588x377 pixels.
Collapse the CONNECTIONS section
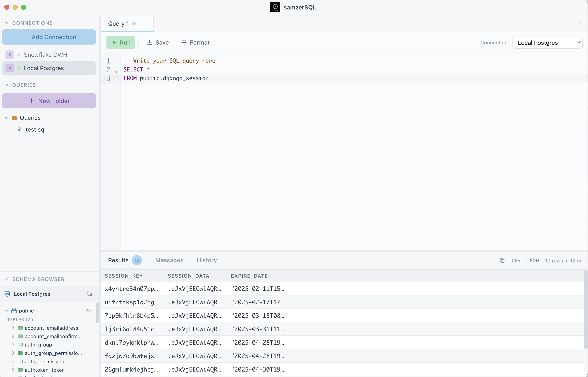tap(6, 22)
